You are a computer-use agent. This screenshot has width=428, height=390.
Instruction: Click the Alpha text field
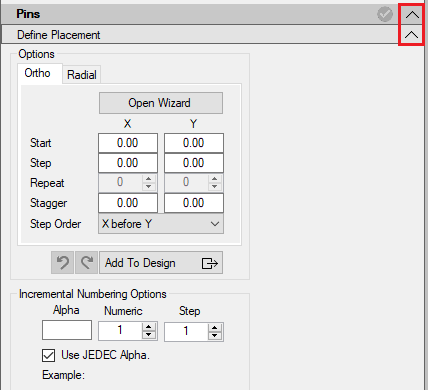click(x=67, y=330)
